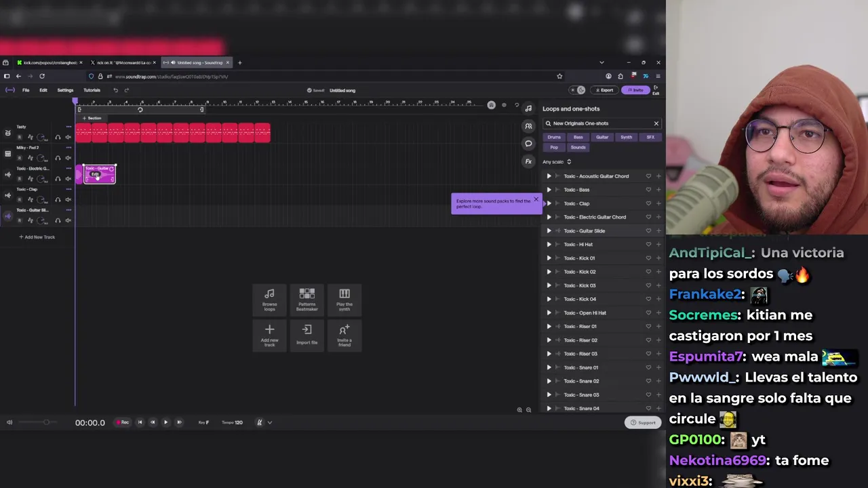Image resolution: width=868 pixels, height=488 pixels.
Task: Open Tasty track three-dot options menu
Action: tap(68, 127)
